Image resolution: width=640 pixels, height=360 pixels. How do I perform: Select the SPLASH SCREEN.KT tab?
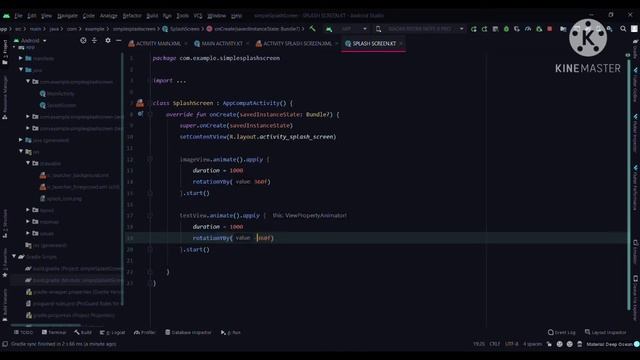pos(373,43)
